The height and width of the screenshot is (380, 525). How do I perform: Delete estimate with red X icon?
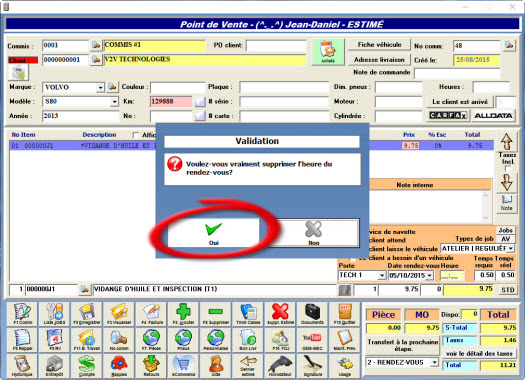point(280,314)
